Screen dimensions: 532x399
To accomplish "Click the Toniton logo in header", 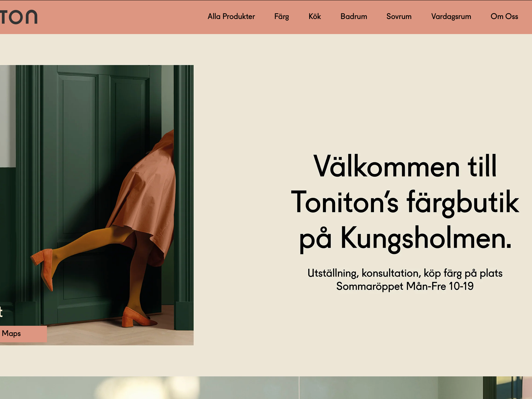I will coord(19,17).
